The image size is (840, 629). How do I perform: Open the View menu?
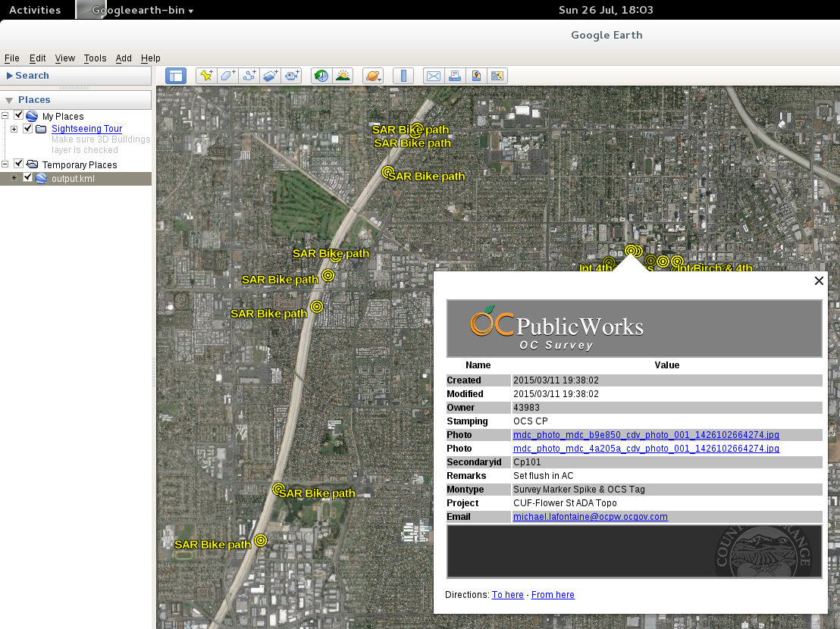coord(65,58)
